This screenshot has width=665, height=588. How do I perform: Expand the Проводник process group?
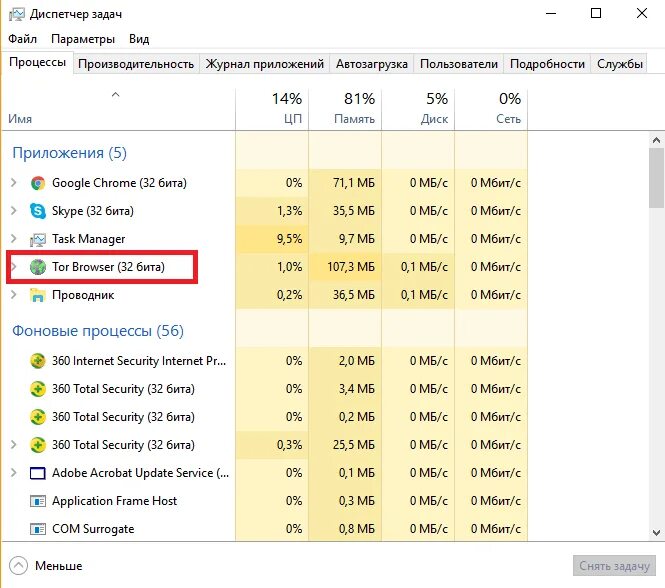(14, 295)
